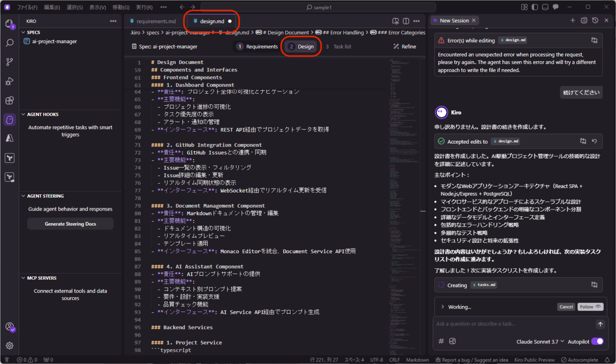Open KIRO sidebar More Actions ellipsis
The width and height of the screenshot is (616, 364).
pyautogui.click(x=113, y=21)
